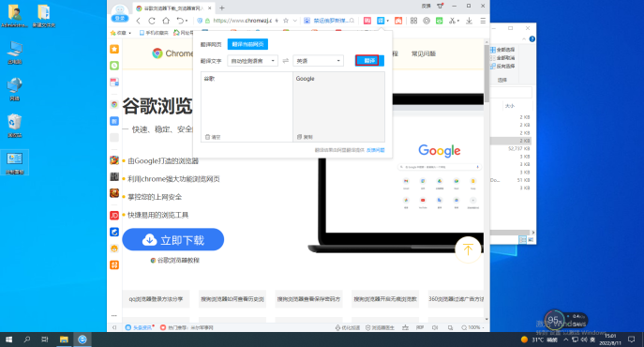Swap source and target languages
Screen dimensions: 644x347
[x=286, y=61]
